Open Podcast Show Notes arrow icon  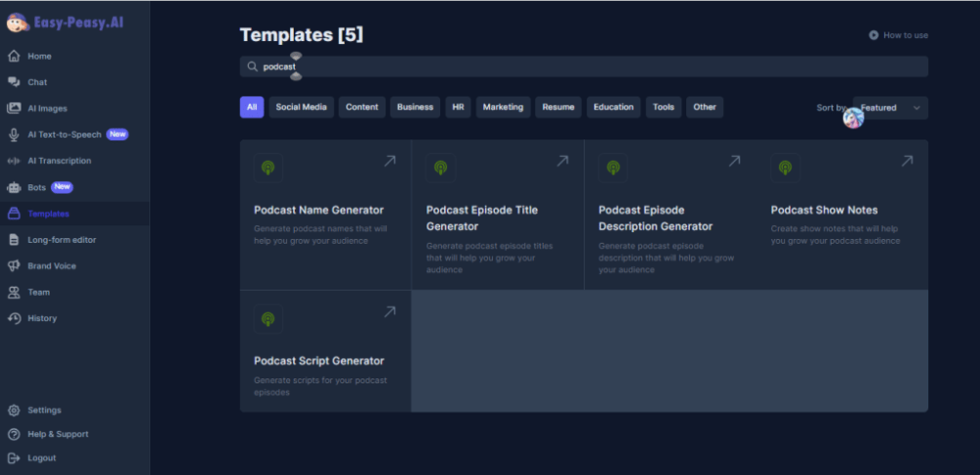pyautogui.click(x=906, y=161)
